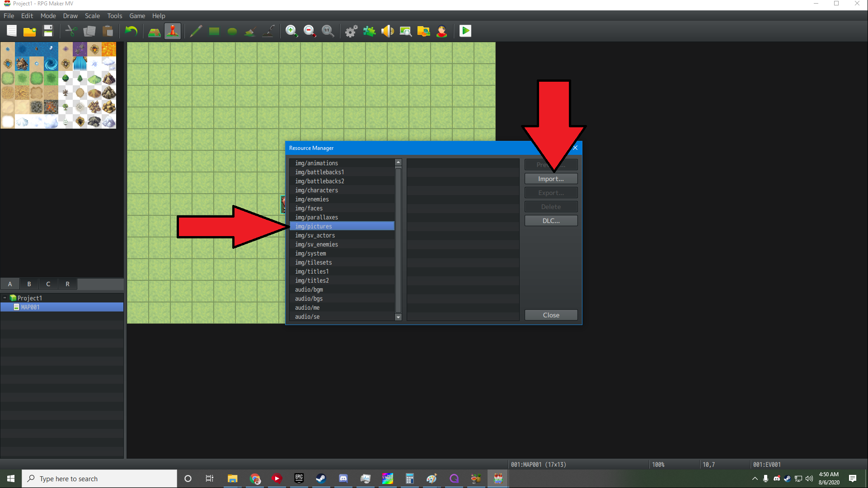
Task: Click the DLC... button
Action: pyautogui.click(x=551, y=221)
